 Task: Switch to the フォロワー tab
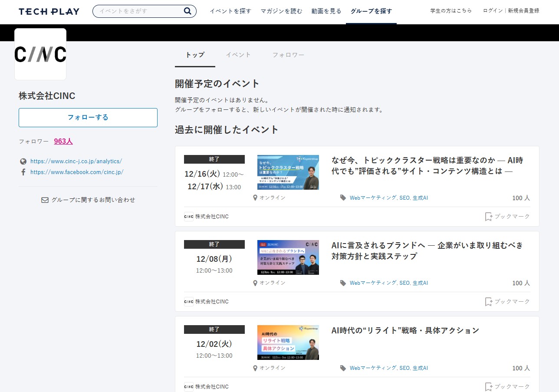[288, 55]
